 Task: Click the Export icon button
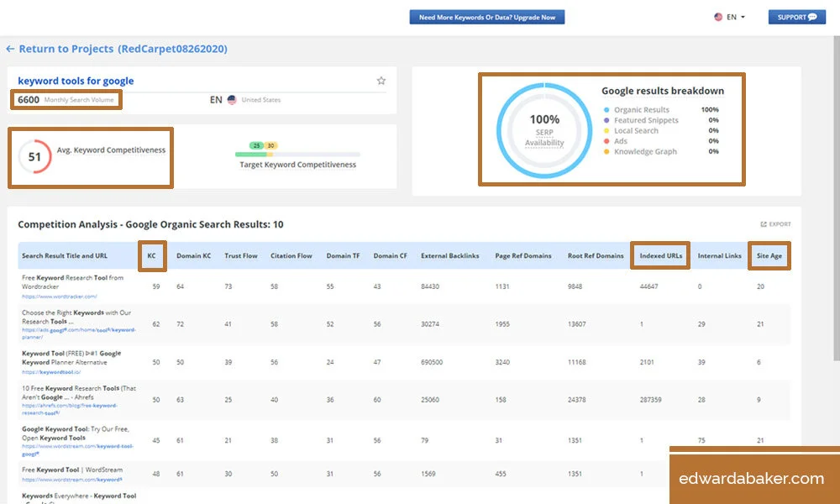point(775,224)
